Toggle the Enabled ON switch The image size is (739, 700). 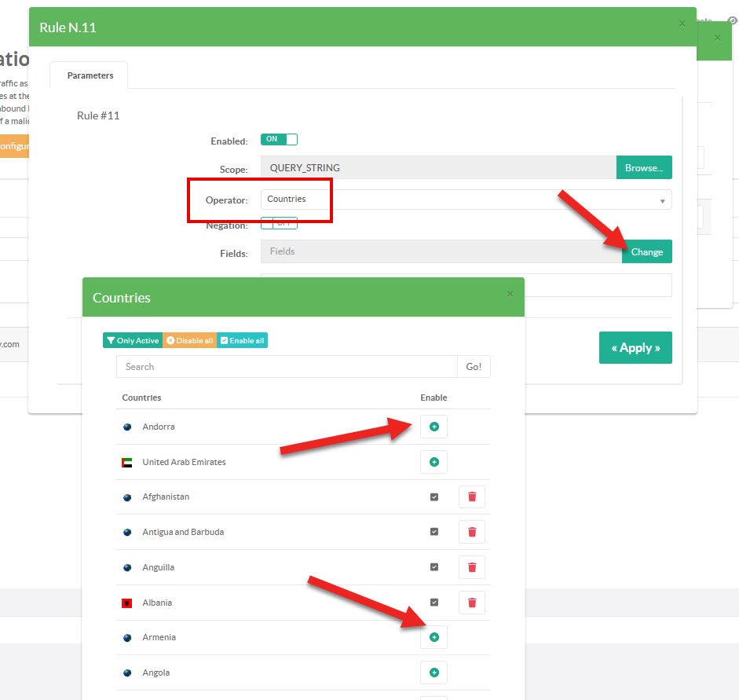(279, 140)
